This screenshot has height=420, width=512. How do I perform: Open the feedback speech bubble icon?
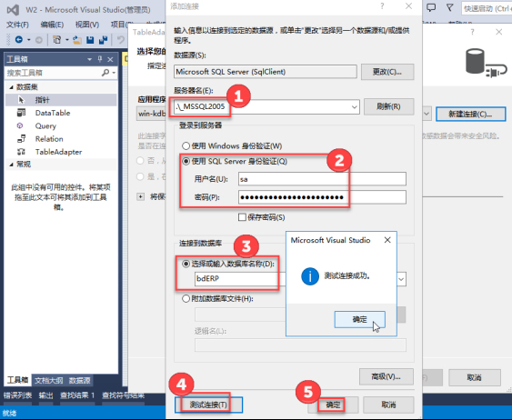pos(431,7)
